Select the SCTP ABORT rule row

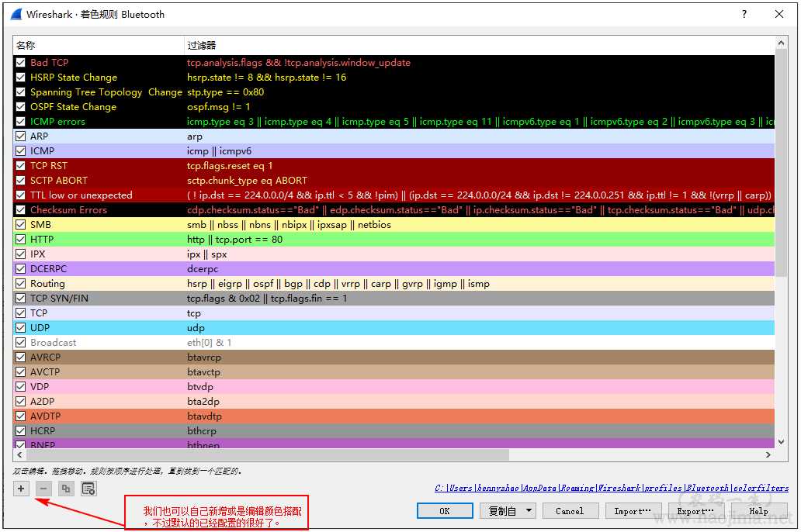[394, 180]
